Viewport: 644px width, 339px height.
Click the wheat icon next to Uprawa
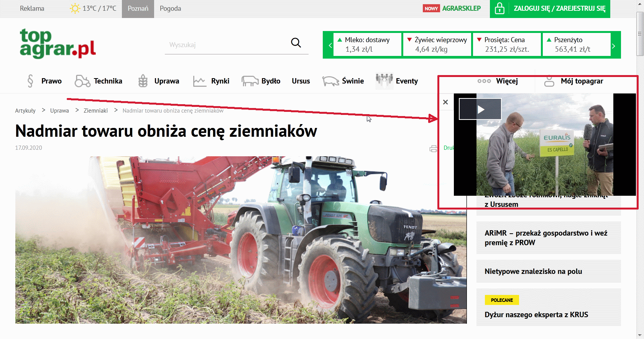click(143, 81)
